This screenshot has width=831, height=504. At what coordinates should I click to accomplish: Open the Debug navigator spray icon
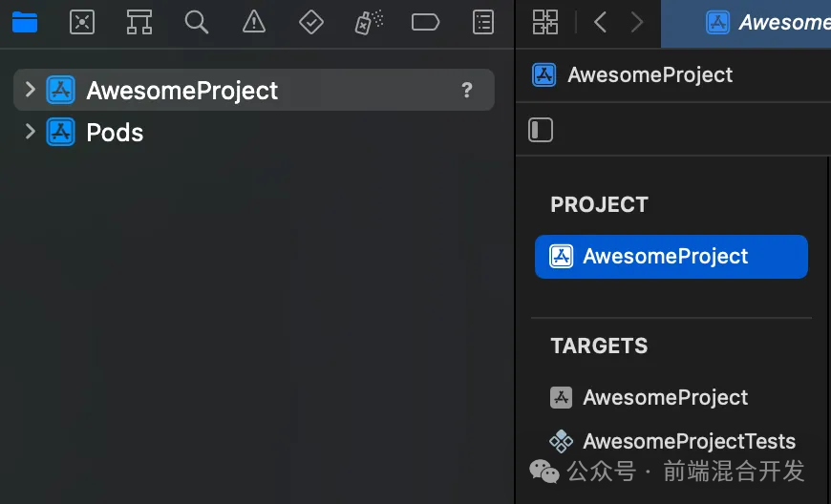point(369,22)
